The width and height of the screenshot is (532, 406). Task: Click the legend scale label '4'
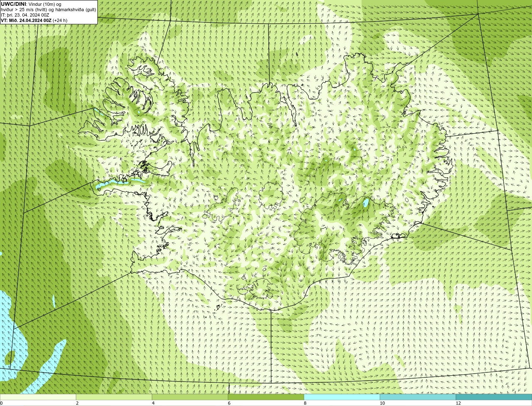tap(153, 403)
